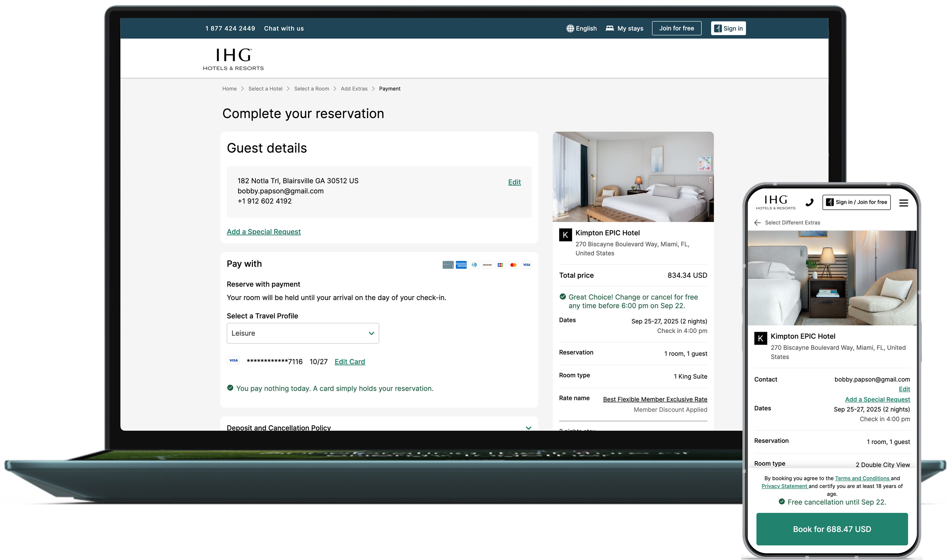Click checkmark beside Free cancellation until Sep 22
Screen dimensions: 948x560
pyautogui.click(x=781, y=501)
